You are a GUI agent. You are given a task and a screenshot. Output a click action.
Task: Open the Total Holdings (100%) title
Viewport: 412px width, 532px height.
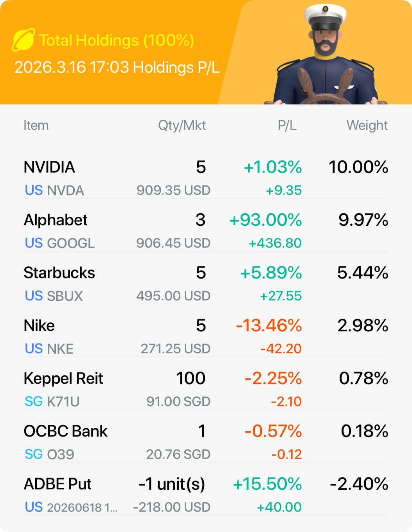117,40
